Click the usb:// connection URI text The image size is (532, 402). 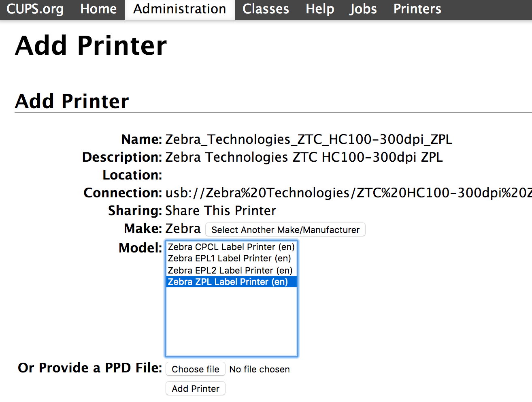coord(349,193)
